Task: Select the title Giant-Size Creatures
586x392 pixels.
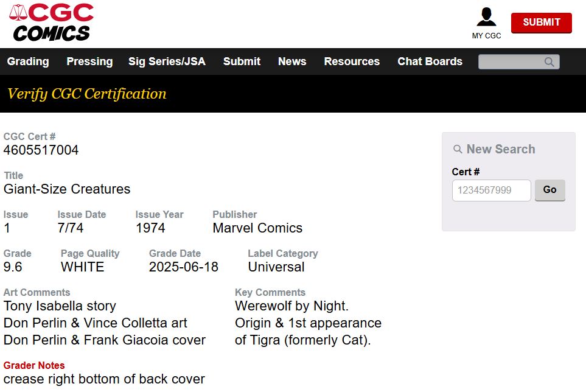Action: click(67, 189)
